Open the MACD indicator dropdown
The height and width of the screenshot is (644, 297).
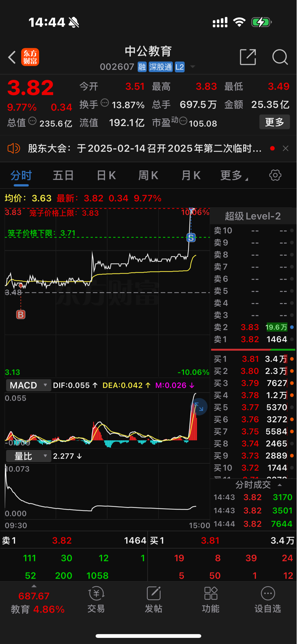click(28, 385)
